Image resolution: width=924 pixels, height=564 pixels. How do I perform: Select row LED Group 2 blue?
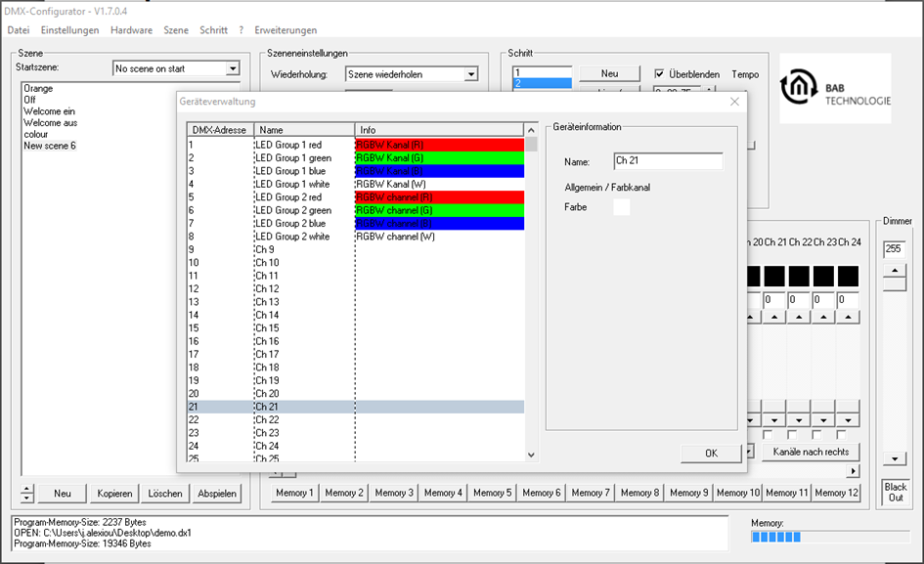tap(355, 224)
